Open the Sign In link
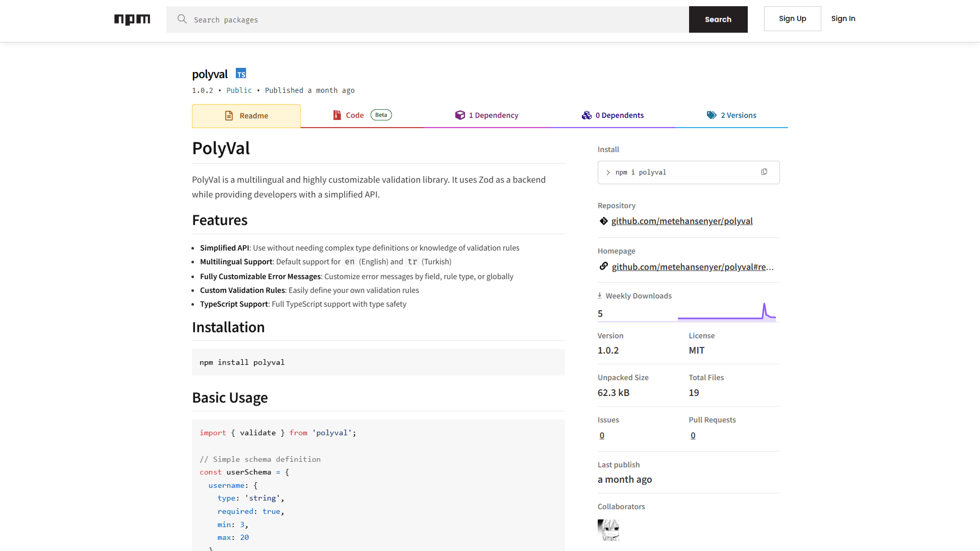Image resolution: width=980 pixels, height=551 pixels. pos(843,18)
